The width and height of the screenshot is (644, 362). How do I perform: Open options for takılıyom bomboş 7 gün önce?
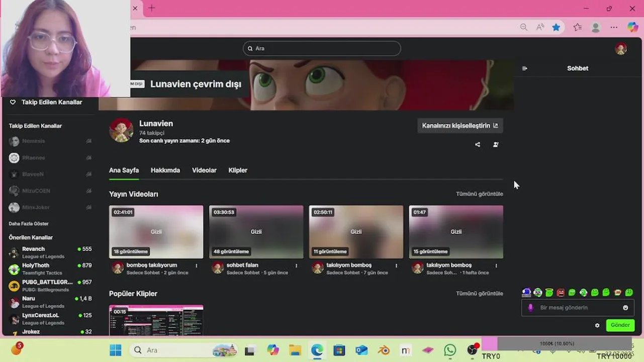tap(396, 265)
